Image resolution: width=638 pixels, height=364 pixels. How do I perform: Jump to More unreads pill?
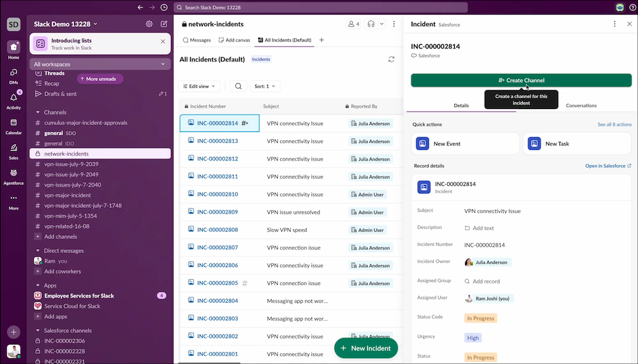click(x=100, y=79)
